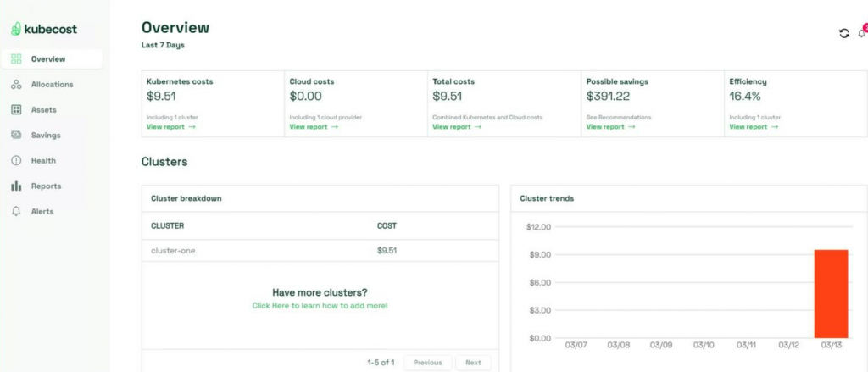This screenshot has width=868, height=372.
Task: View report under Cloud costs
Action: [314, 127]
